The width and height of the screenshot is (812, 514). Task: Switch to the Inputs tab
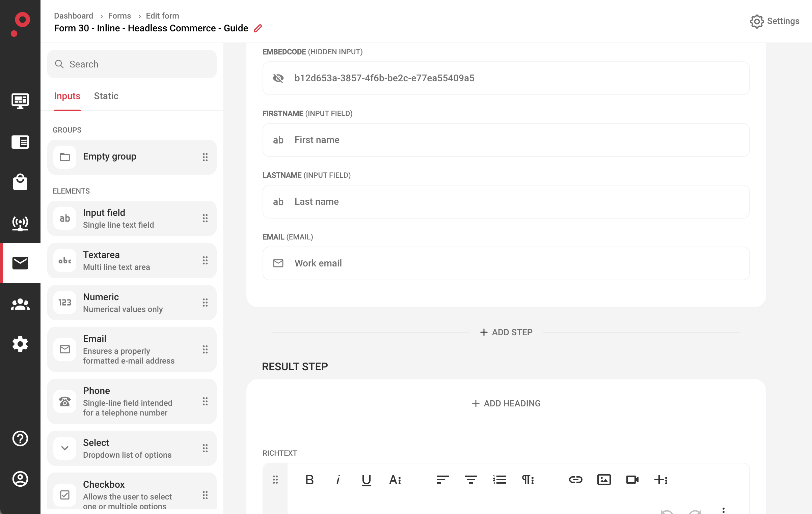67,96
